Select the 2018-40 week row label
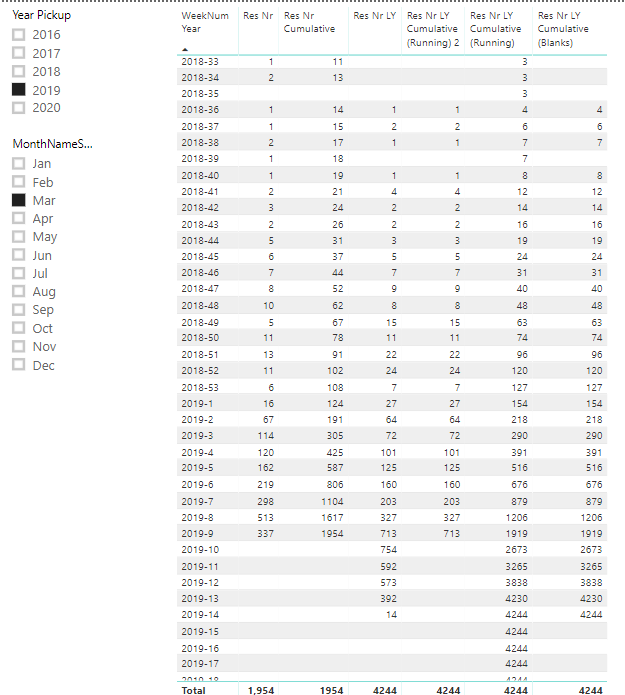The image size is (625, 695). pyautogui.click(x=200, y=176)
